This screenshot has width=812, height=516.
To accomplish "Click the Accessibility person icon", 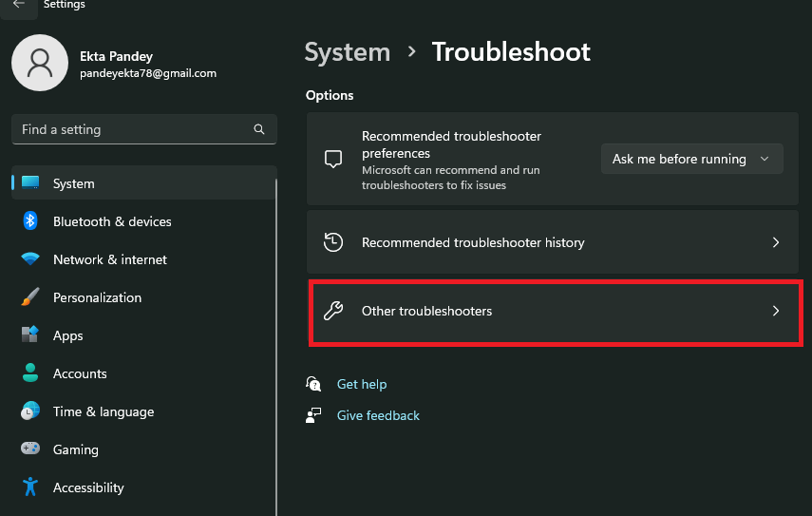I will click(30, 487).
